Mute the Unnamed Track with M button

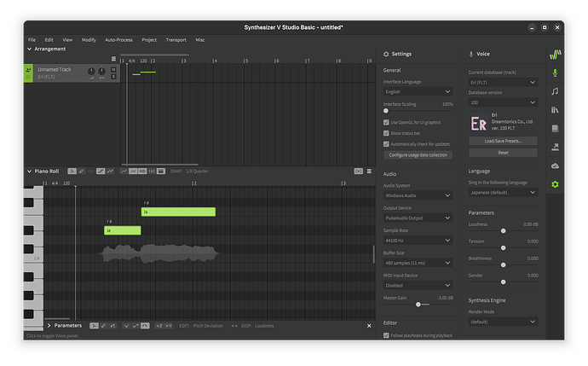(113, 70)
